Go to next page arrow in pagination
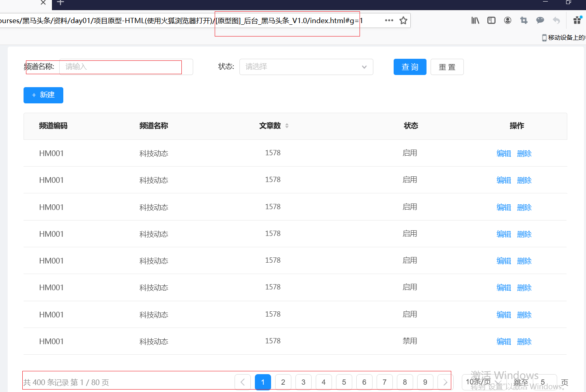 445,382
